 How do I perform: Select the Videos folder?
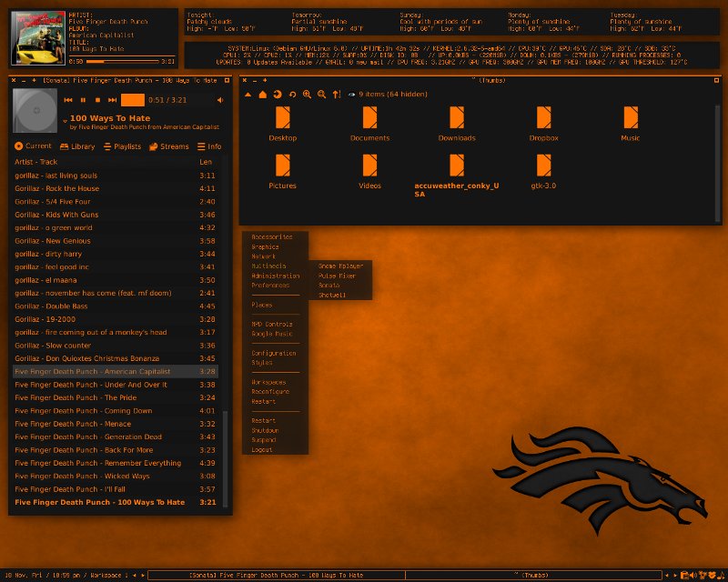pos(370,172)
